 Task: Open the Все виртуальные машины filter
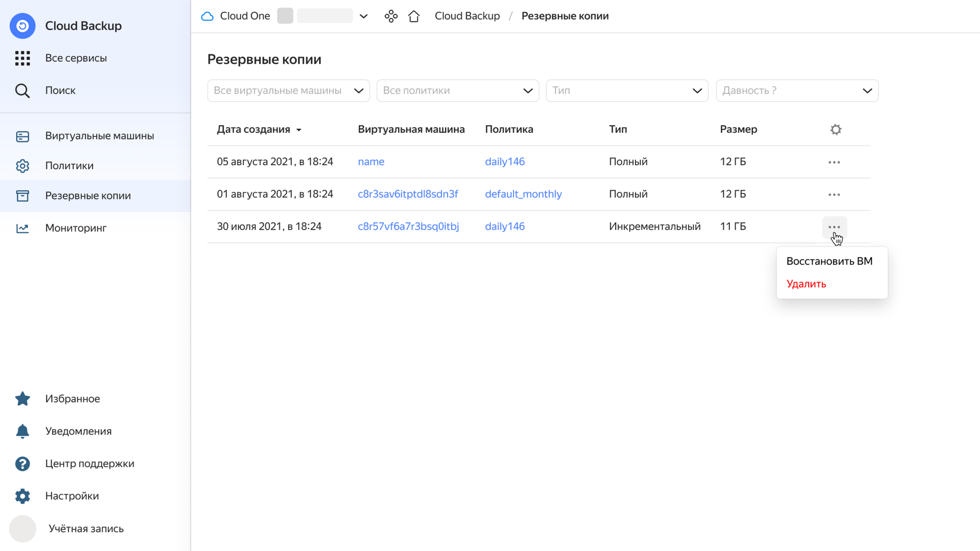289,91
